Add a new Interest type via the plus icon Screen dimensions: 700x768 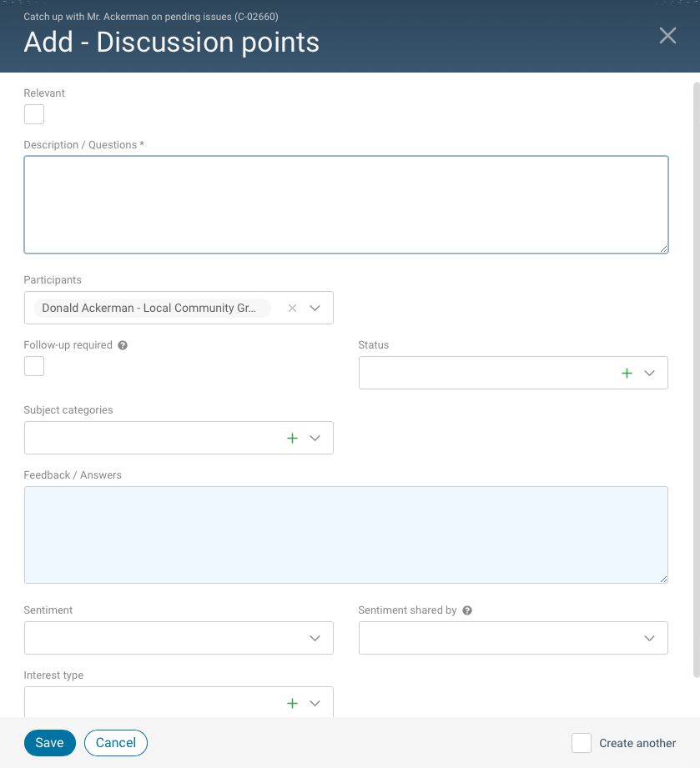click(x=293, y=703)
